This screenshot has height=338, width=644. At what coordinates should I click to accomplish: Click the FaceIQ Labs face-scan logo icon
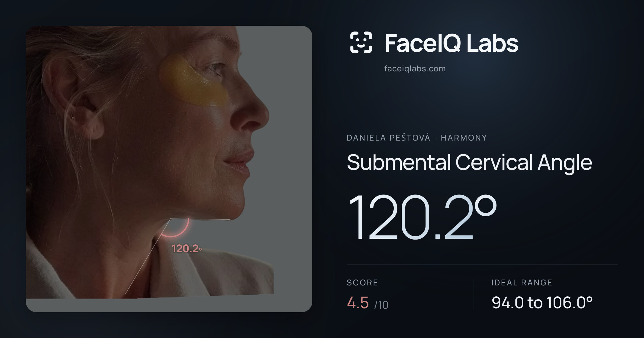click(x=361, y=42)
